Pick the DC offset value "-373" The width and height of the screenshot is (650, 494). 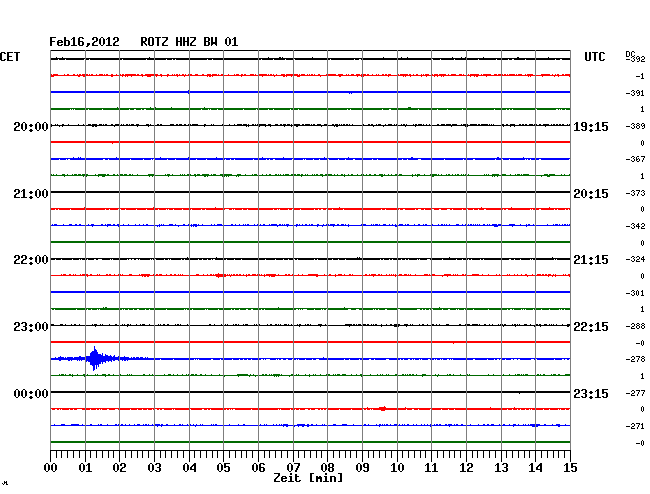(635, 193)
